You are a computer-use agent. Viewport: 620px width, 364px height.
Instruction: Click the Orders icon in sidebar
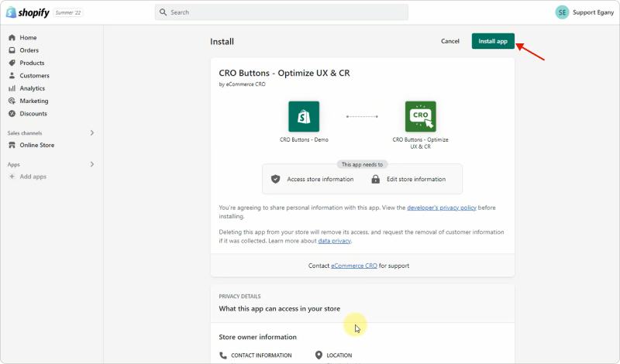(12, 50)
